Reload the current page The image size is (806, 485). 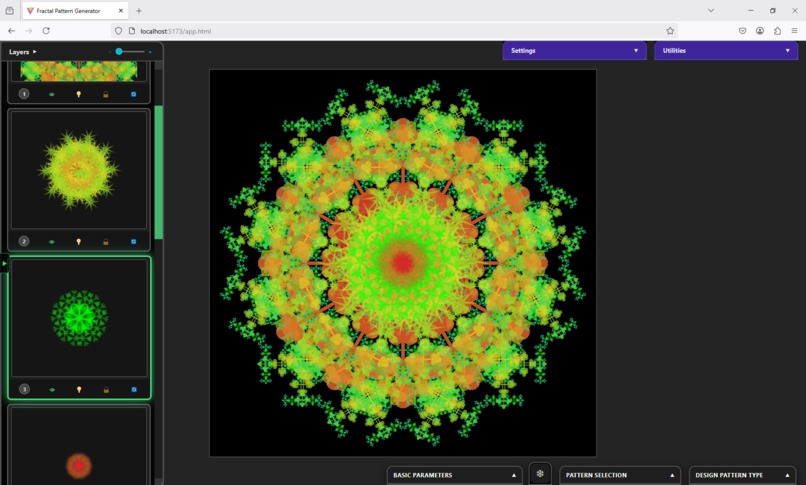tap(46, 31)
